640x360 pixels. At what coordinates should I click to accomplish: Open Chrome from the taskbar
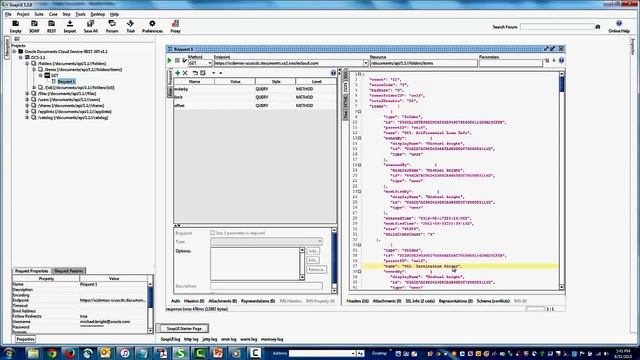(x=52, y=353)
